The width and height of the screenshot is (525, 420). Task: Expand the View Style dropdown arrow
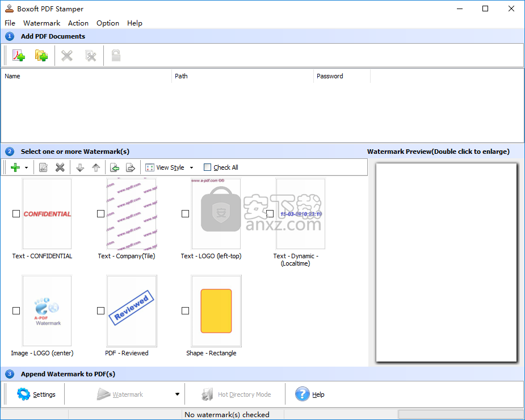tap(191, 167)
